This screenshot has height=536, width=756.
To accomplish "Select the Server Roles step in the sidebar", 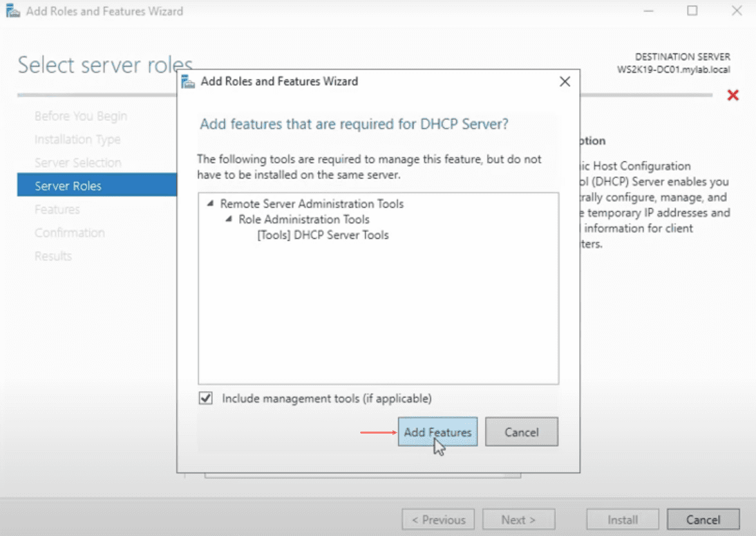I will (x=68, y=185).
